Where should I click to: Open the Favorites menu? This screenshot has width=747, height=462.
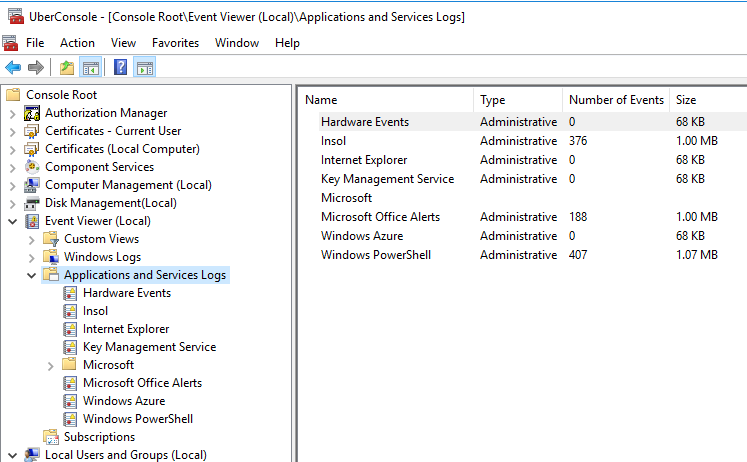175,43
